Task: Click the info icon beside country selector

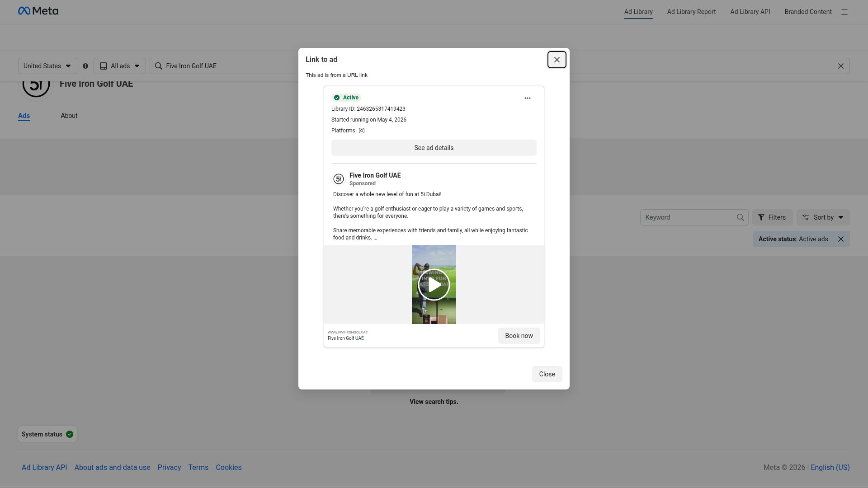Action: pos(85,66)
